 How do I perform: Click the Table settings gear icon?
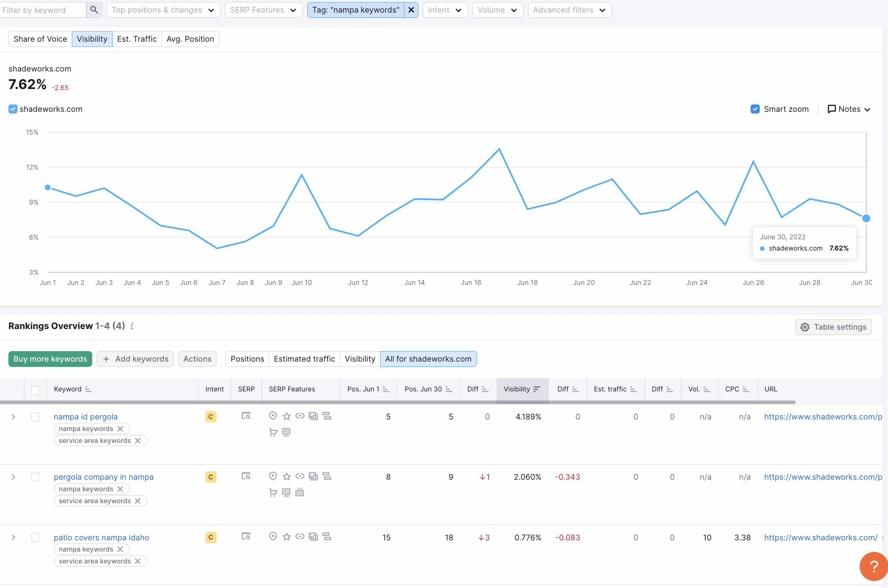tap(805, 327)
